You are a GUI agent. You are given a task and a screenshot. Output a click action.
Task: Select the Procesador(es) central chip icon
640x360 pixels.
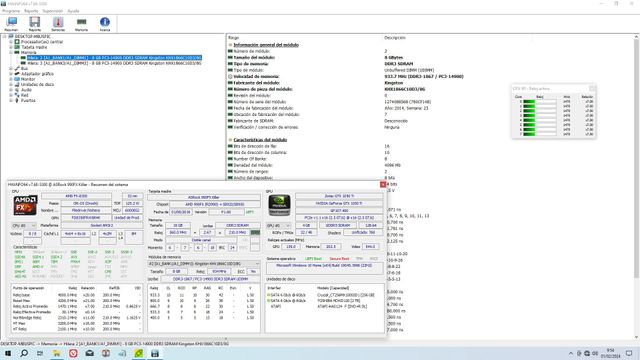[17, 42]
